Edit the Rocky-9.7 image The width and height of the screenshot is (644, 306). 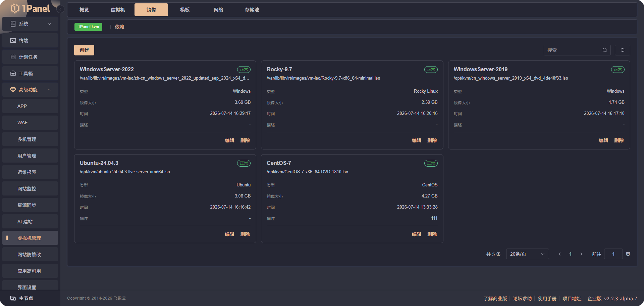tap(417, 140)
